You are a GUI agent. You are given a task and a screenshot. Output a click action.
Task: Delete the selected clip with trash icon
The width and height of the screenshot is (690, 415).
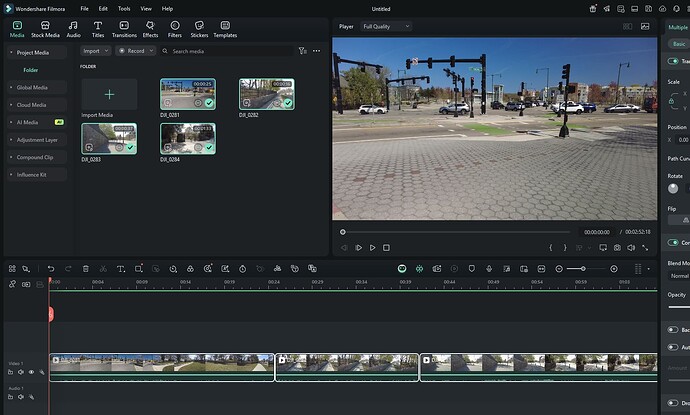click(86, 268)
